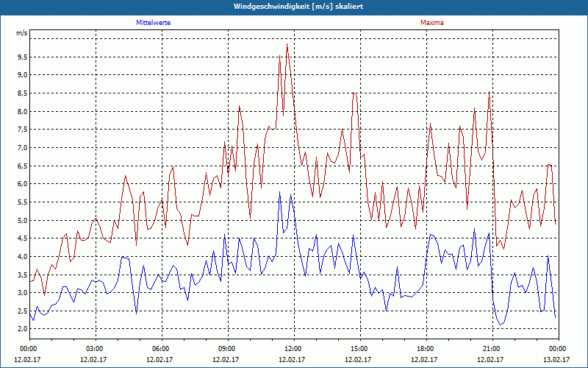Click the chart title Windgeschwindigkeit [m/s] skaliert

(x=298, y=7)
